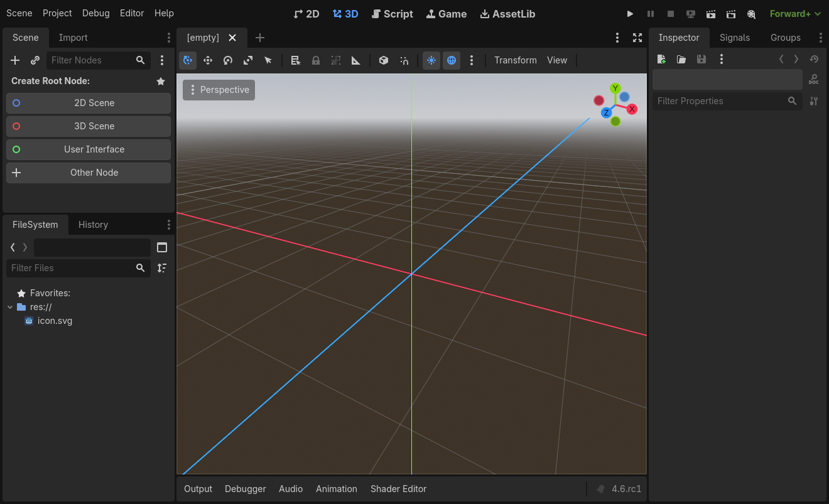Open the Project menu

(57, 13)
